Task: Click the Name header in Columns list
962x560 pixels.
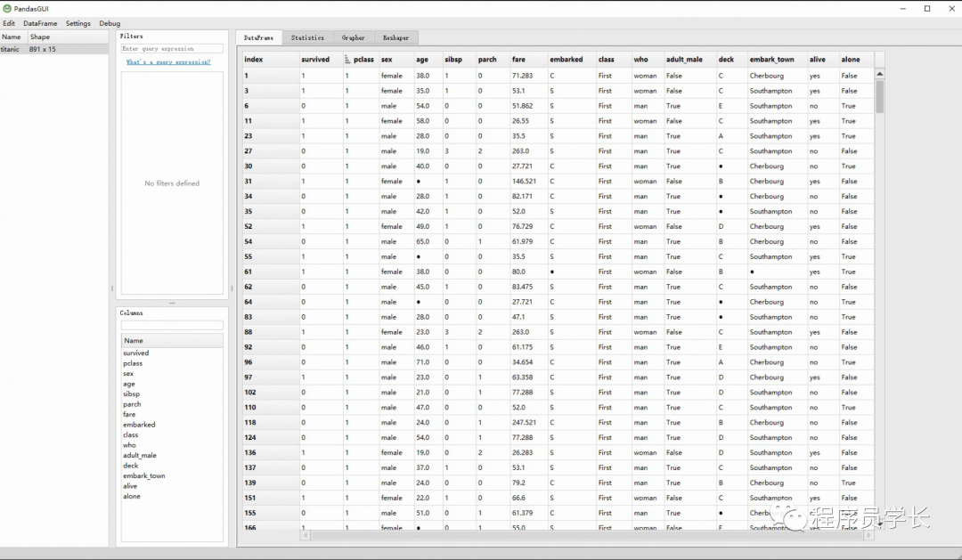Action: (x=172, y=340)
